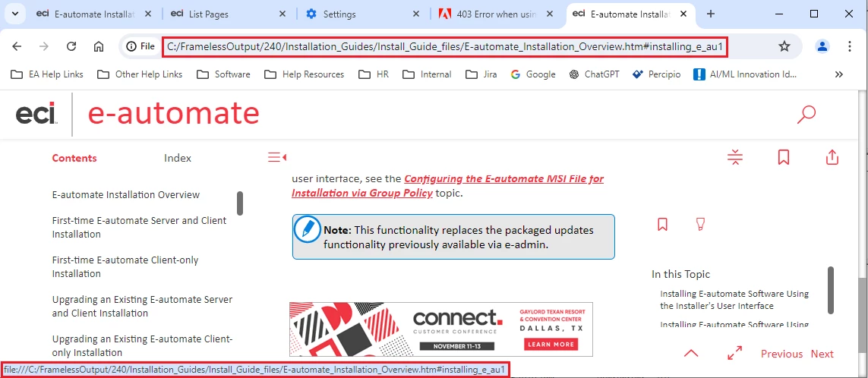The width and height of the screenshot is (868, 378).
Task: Click the browser forward arrow
Action: [44, 46]
